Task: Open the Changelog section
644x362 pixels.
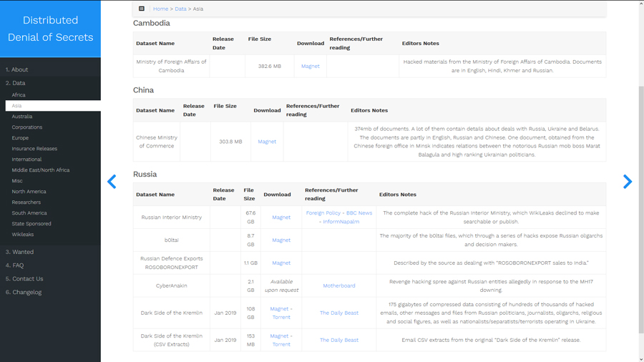Action: pos(24,292)
